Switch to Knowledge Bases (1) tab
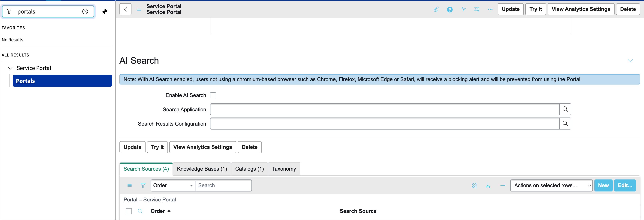The image size is (644, 220). (202, 169)
